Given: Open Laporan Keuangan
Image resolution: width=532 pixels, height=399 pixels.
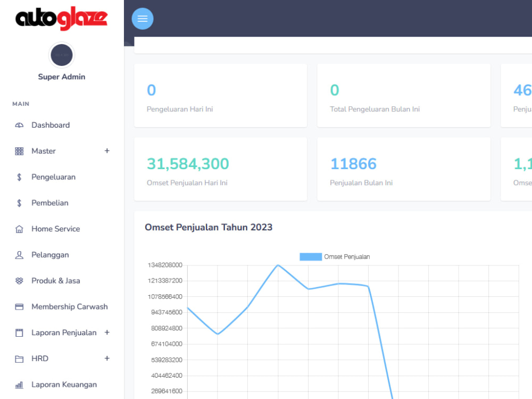Looking at the screenshot, I should (x=64, y=385).
